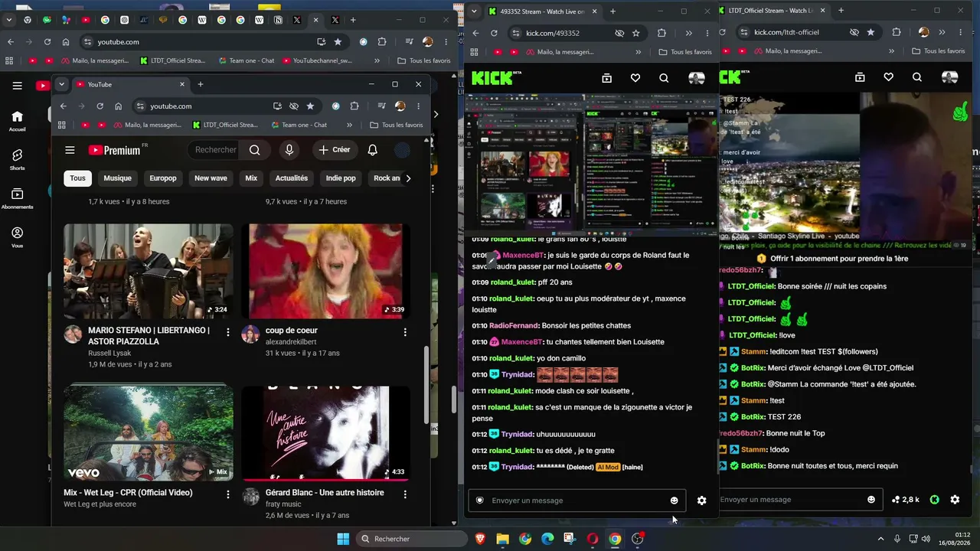This screenshot has height=551, width=980.
Task: Open Tous les favoris in the 493352 window
Action: pos(685,52)
